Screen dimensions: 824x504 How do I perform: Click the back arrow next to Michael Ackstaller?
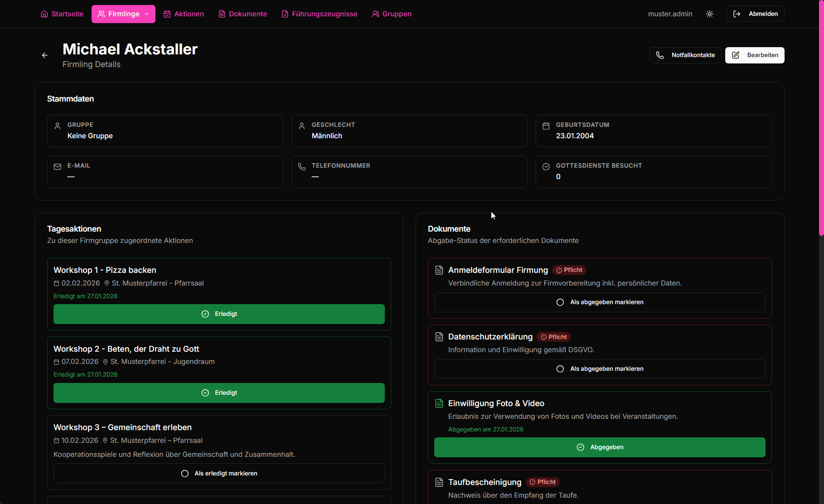click(45, 55)
